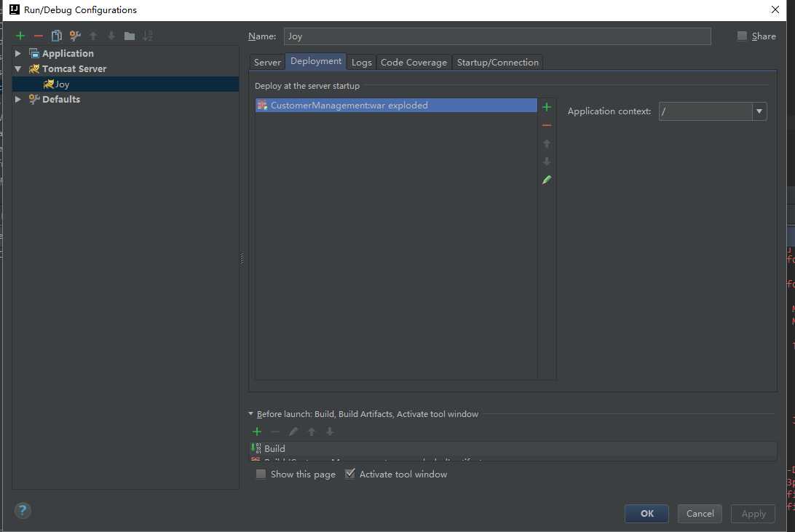Click the splitter handle between panels
The width and height of the screenshot is (795, 532).
(x=242, y=258)
